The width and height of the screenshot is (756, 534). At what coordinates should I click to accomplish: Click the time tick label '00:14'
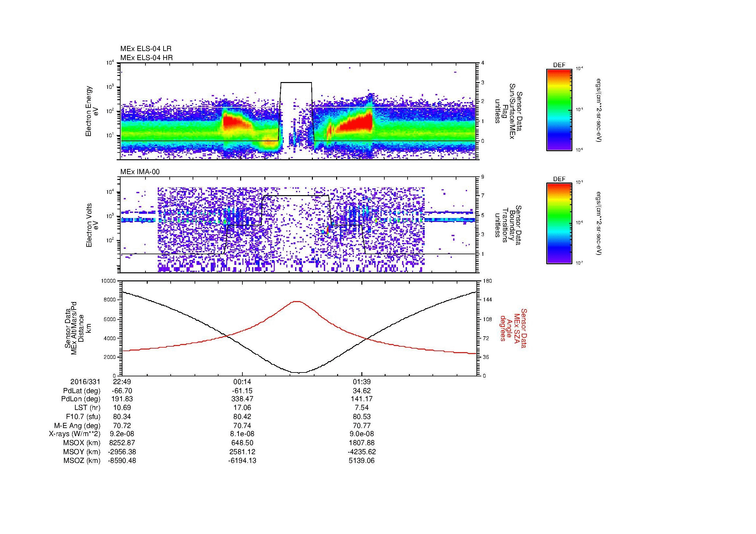[242, 382]
